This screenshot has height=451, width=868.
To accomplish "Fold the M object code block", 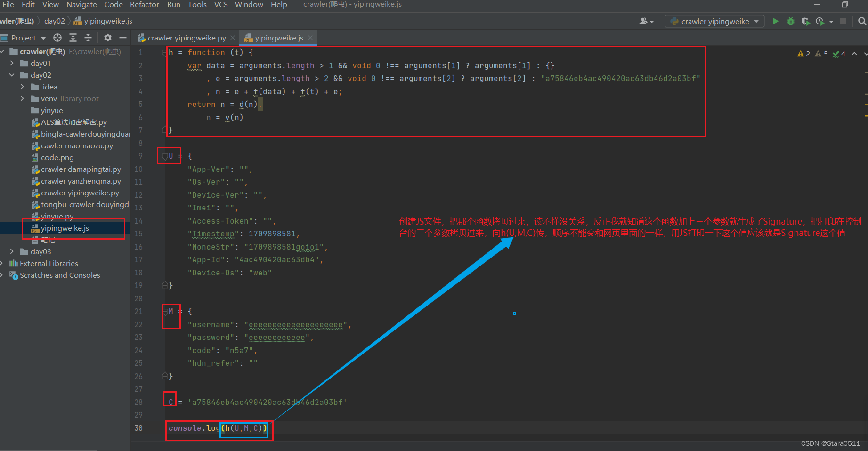I will point(165,311).
